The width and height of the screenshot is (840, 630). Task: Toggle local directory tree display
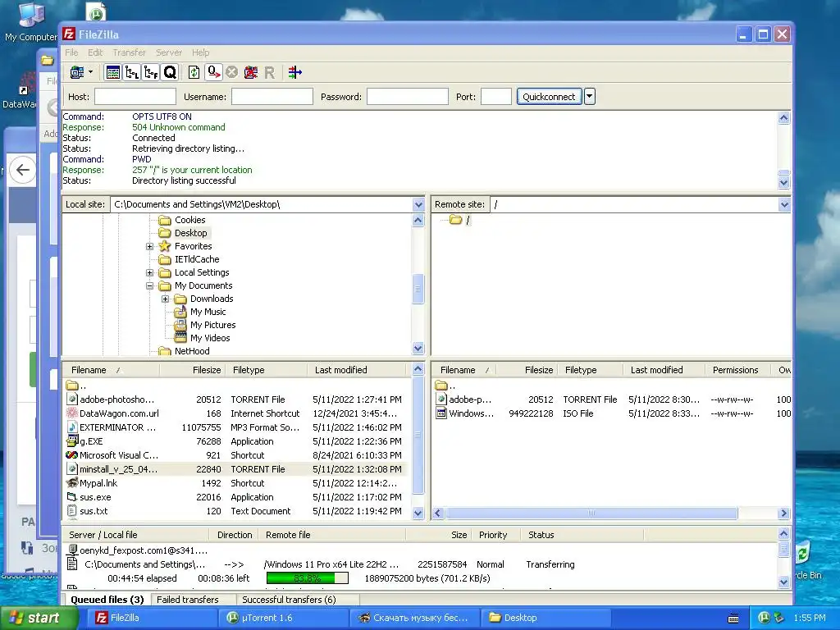pyautogui.click(x=132, y=72)
